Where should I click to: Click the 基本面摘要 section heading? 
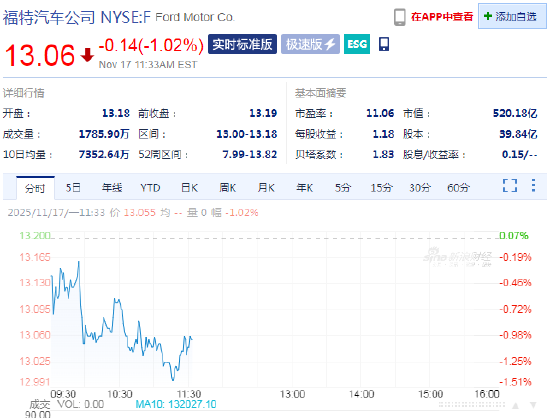[320, 93]
